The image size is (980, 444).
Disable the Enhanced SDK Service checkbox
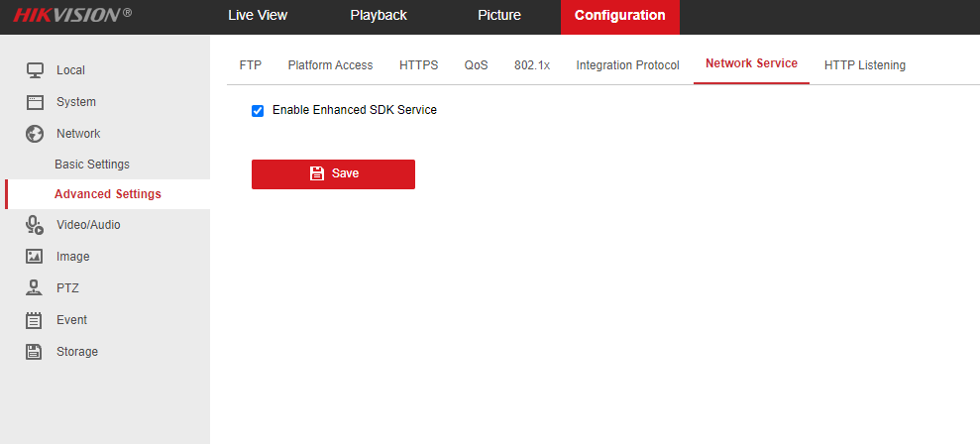tap(258, 111)
